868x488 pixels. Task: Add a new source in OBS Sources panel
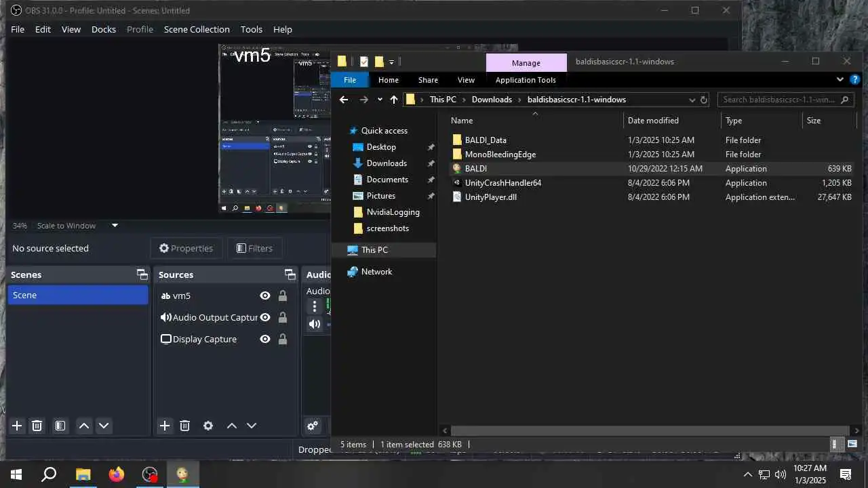tap(165, 426)
